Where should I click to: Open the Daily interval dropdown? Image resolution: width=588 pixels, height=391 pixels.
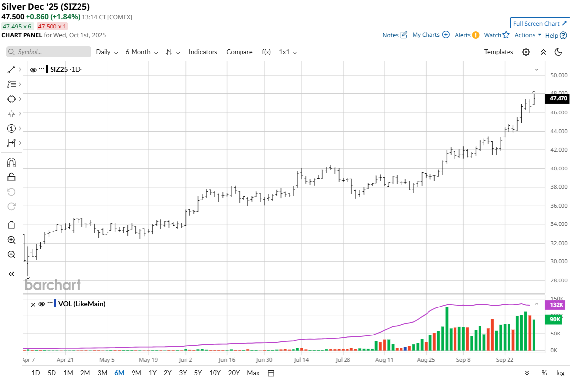tap(107, 52)
